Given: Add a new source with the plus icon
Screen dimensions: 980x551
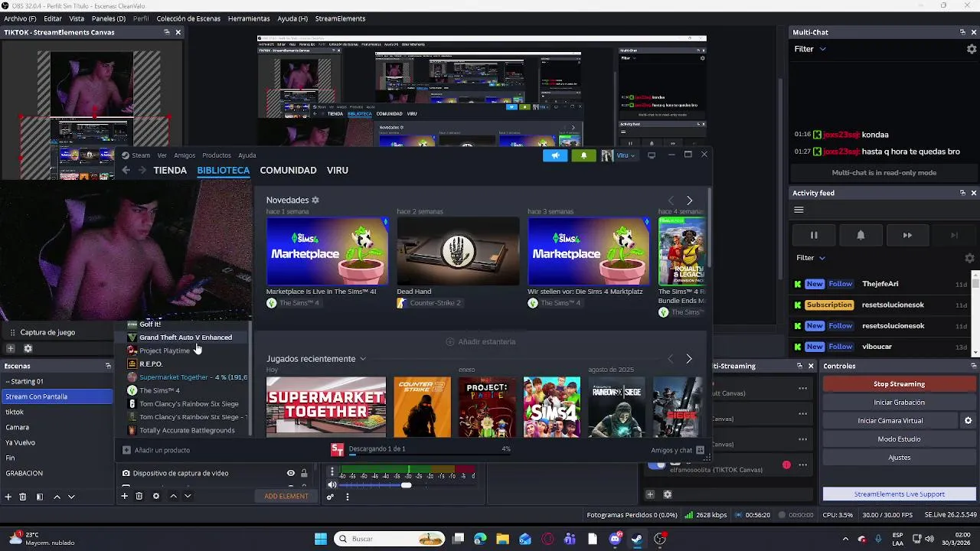Looking at the screenshot, I should coord(124,496).
